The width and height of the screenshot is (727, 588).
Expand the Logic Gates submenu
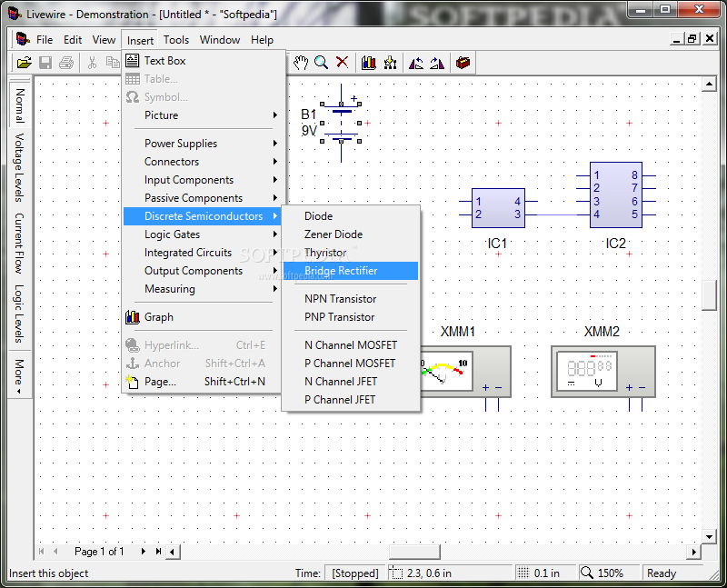tap(204, 234)
